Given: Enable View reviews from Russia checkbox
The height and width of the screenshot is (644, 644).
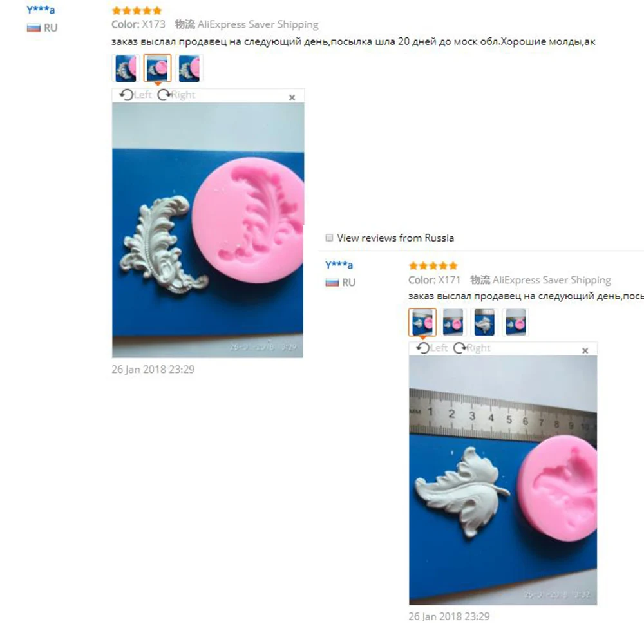Looking at the screenshot, I should click(x=329, y=238).
